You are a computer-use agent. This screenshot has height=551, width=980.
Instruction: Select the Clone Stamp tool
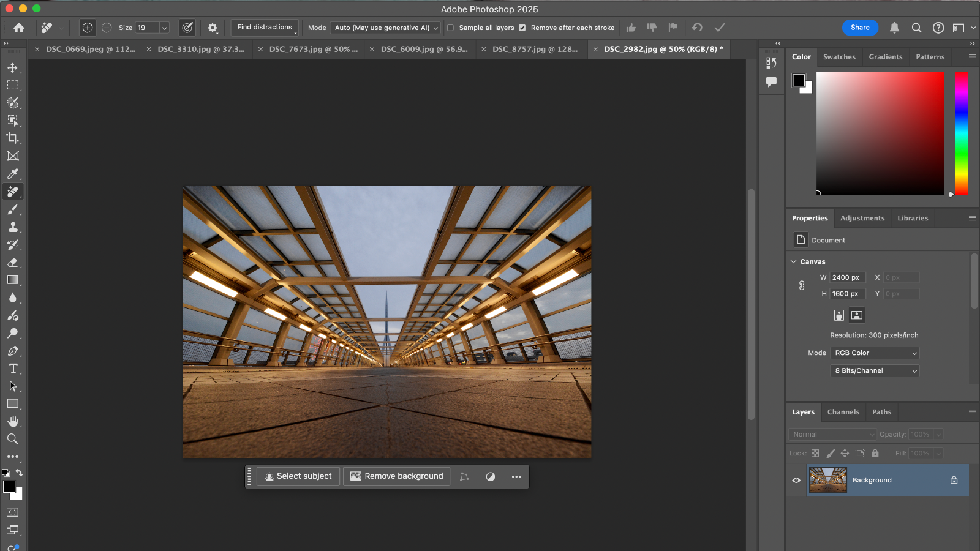(13, 227)
